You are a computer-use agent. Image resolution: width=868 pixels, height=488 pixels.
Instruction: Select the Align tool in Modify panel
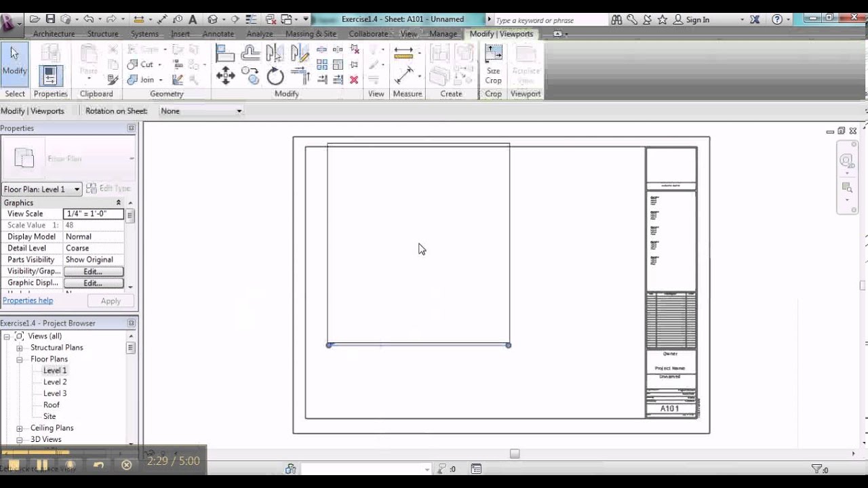[x=225, y=53]
